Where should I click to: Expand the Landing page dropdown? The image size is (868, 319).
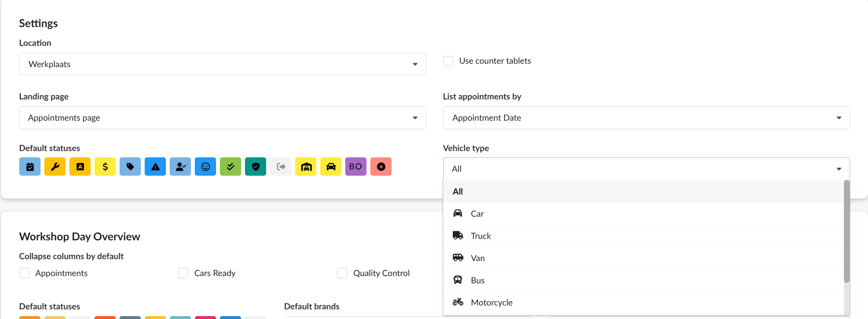[222, 118]
